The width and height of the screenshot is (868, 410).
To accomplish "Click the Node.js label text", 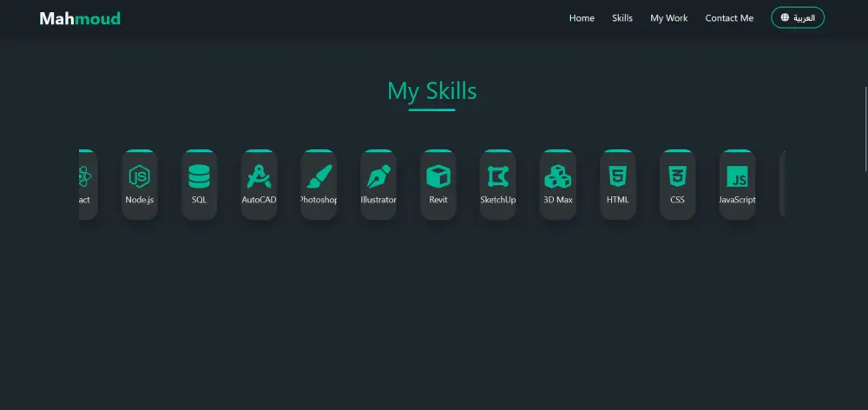I will (140, 200).
